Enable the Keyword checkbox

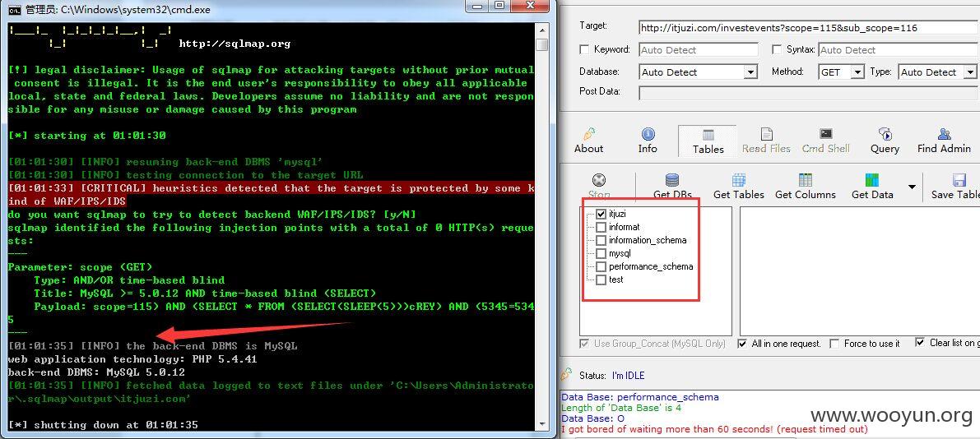[x=584, y=49]
